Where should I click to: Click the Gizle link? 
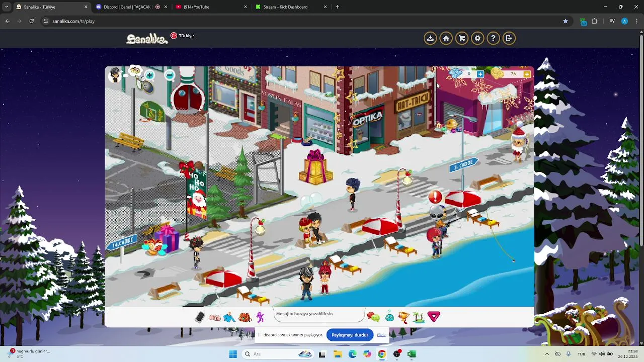(381, 335)
